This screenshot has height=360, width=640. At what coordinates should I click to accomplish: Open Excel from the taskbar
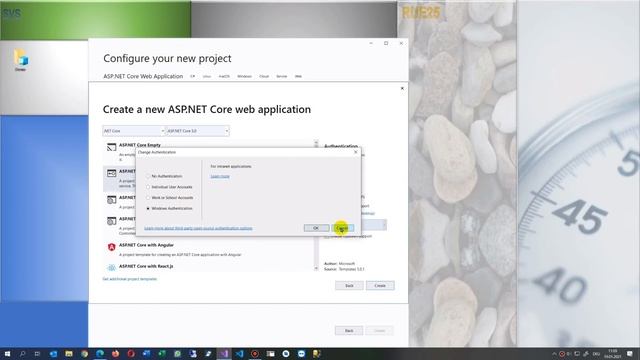[x=162, y=354]
